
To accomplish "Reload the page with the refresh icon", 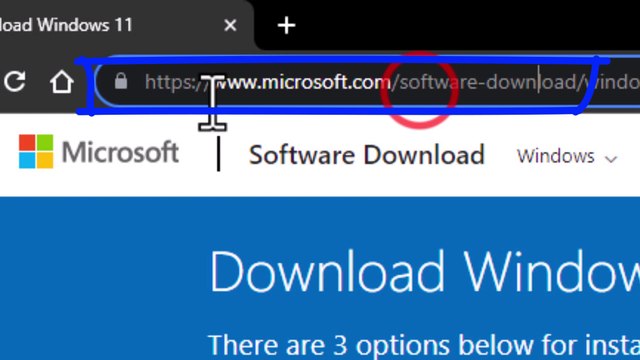I will (x=15, y=81).
